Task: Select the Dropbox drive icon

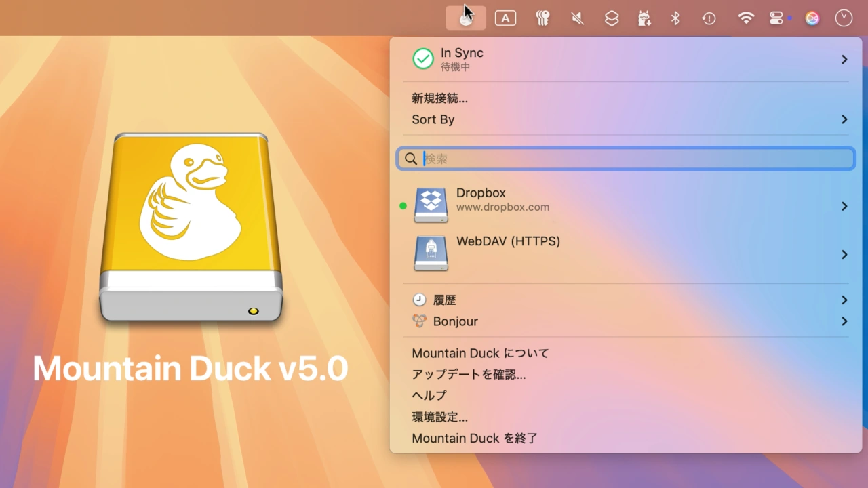Action: click(x=431, y=205)
